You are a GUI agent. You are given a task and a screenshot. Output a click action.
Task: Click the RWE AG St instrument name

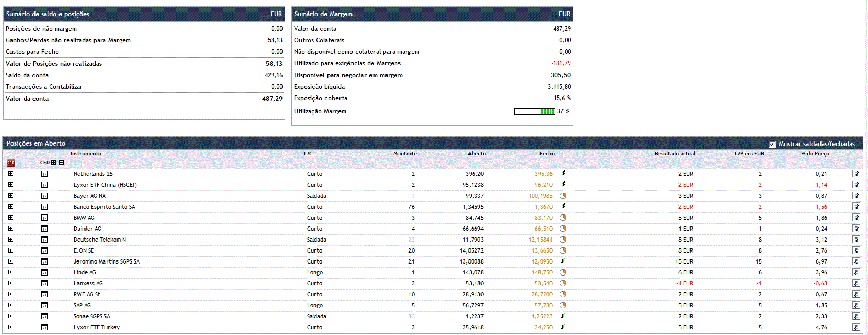coord(87,294)
